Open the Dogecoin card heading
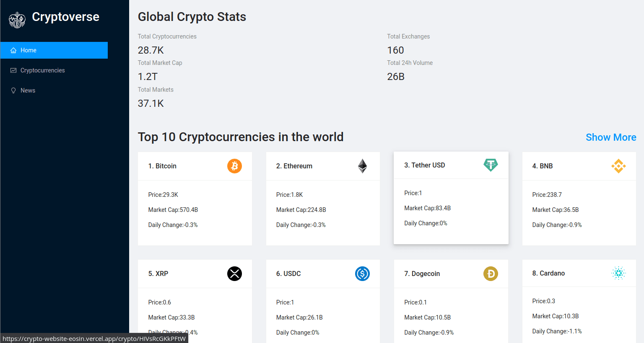 pos(422,274)
